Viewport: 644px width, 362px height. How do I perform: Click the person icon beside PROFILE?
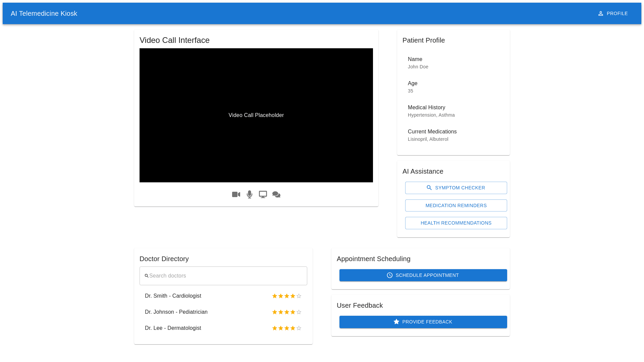(x=601, y=13)
